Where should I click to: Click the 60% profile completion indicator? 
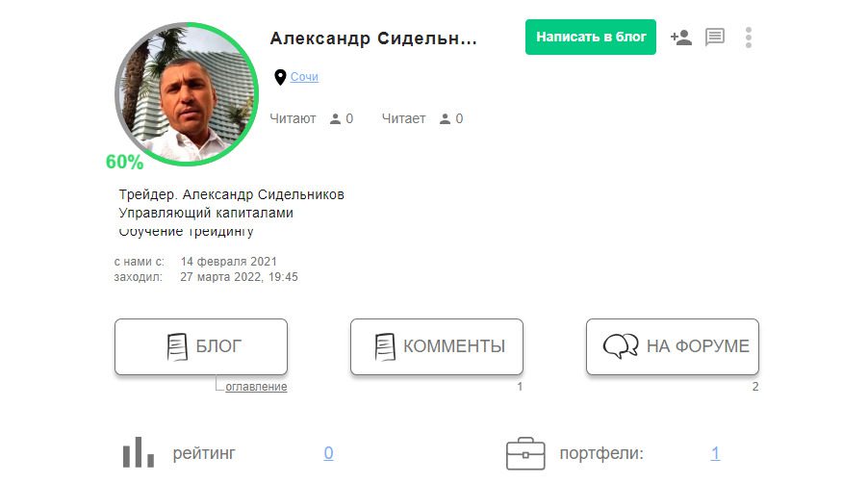[x=124, y=162]
